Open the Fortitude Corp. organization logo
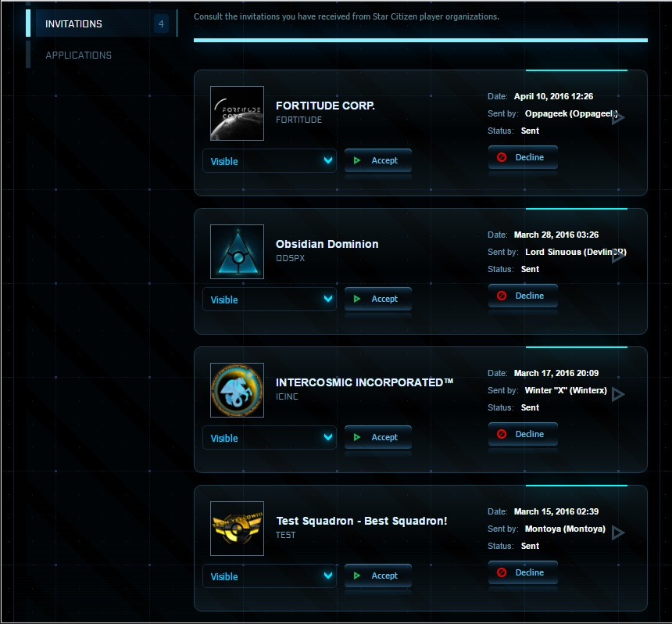The image size is (672, 624). [237, 113]
